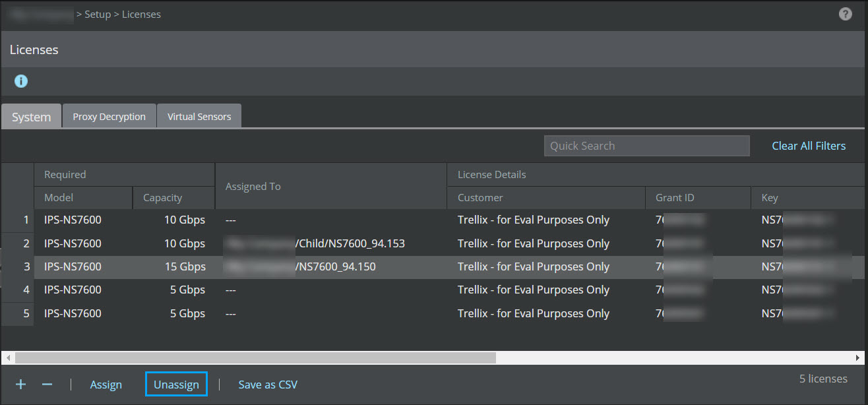Click the Clear All Filters link
This screenshot has width=868, height=405.
click(809, 146)
